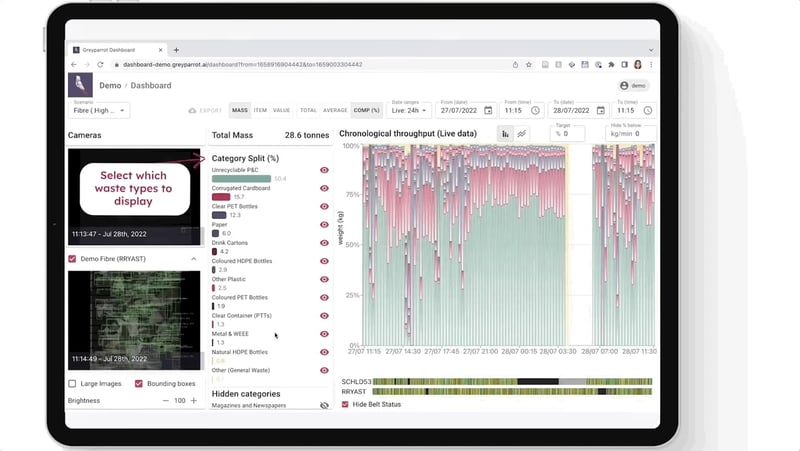Open the From date calendar icon
Viewport: 800px width, 451px height.
488,110
